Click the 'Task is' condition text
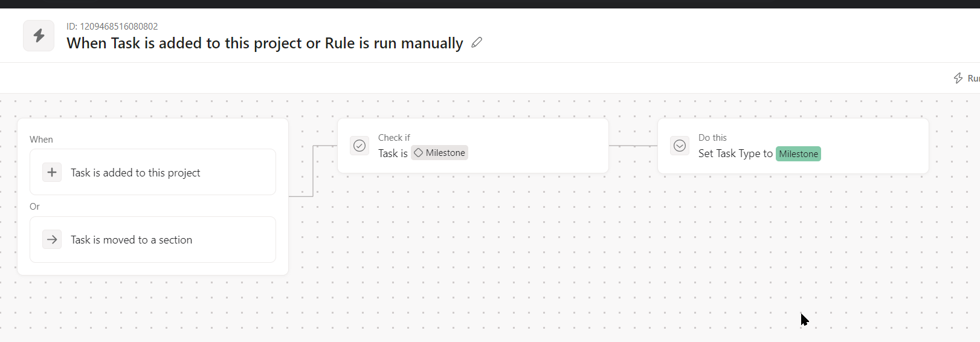This screenshot has height=342, width=980. pos(393,153)
